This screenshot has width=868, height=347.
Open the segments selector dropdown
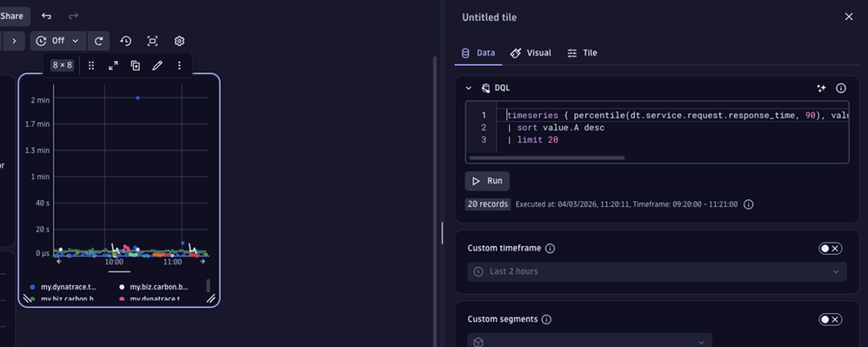590,342
